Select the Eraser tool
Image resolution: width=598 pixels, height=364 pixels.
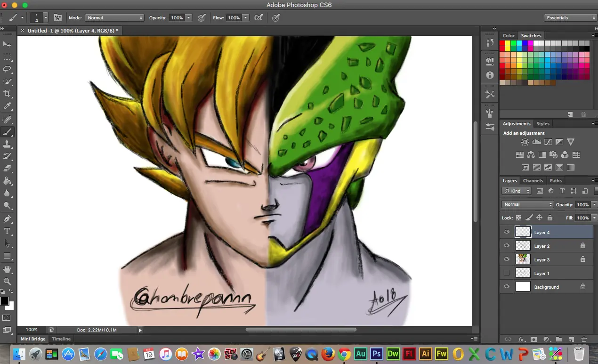pyautogui.click(x=7, y=169)
